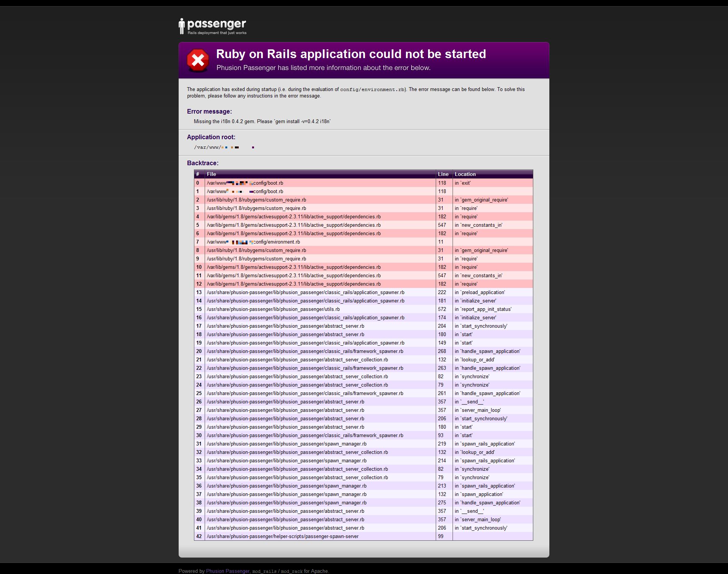
Task: Click the 'Error message:' heading
Action: tap(209, 111)
